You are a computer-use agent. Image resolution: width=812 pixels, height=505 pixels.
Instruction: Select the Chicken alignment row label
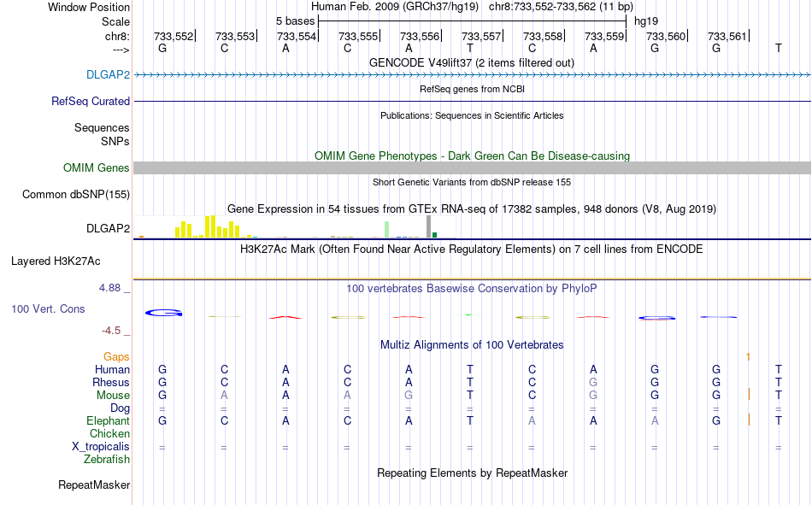109,433
